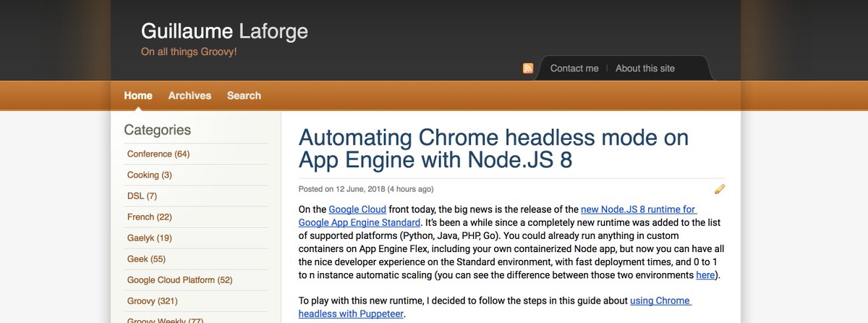
Task: Open the Home navigation tab
Action: pyautogui.click(x=138, y=96)
